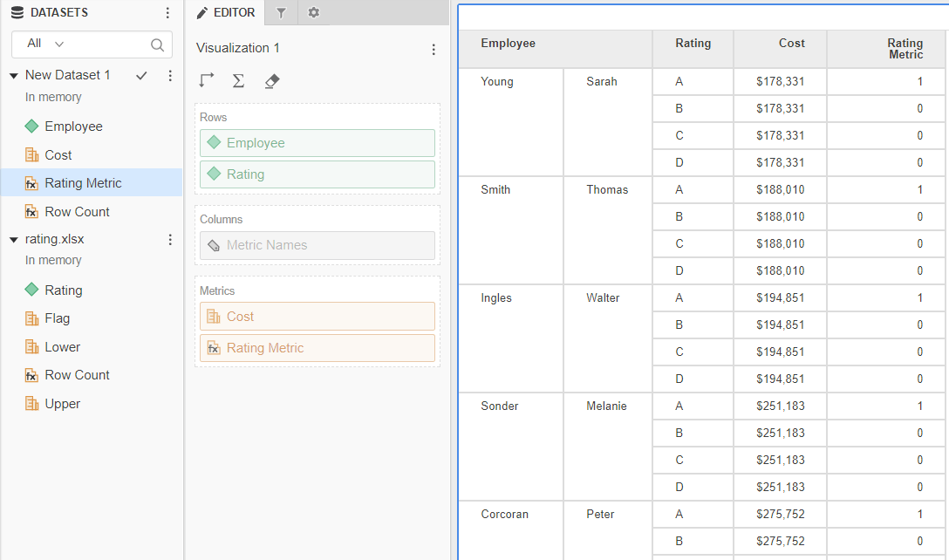The height and width of the screenshot is (560, 949).
Task: Open the format settings gear tab
Action: (x=314, y=13)
